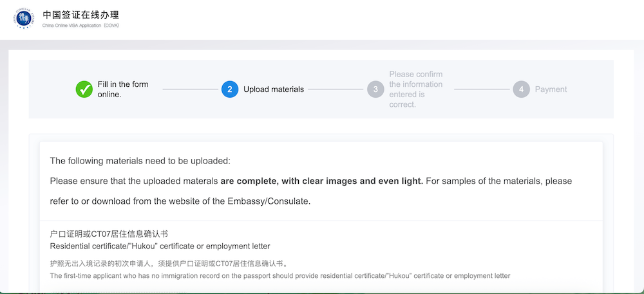Click the progress line between steps 3 and 4
644x294 pixels.
tap(482, 89)
